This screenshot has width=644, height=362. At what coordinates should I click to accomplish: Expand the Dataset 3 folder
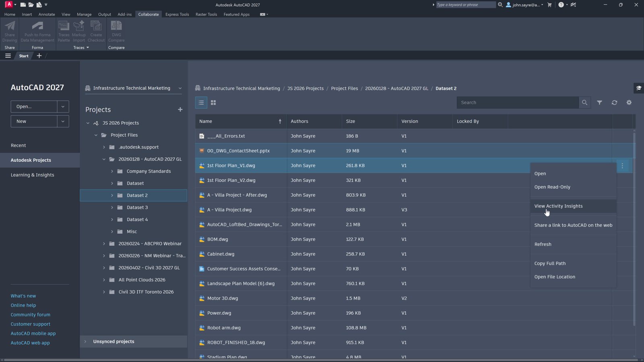112,207
